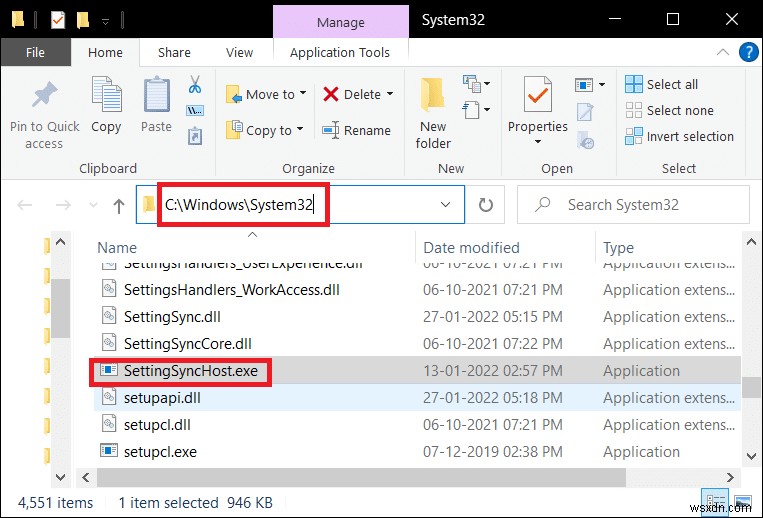Screen dimensions: 763x518
Task: Click the Cut scissors icon
Action: point(196,84)
